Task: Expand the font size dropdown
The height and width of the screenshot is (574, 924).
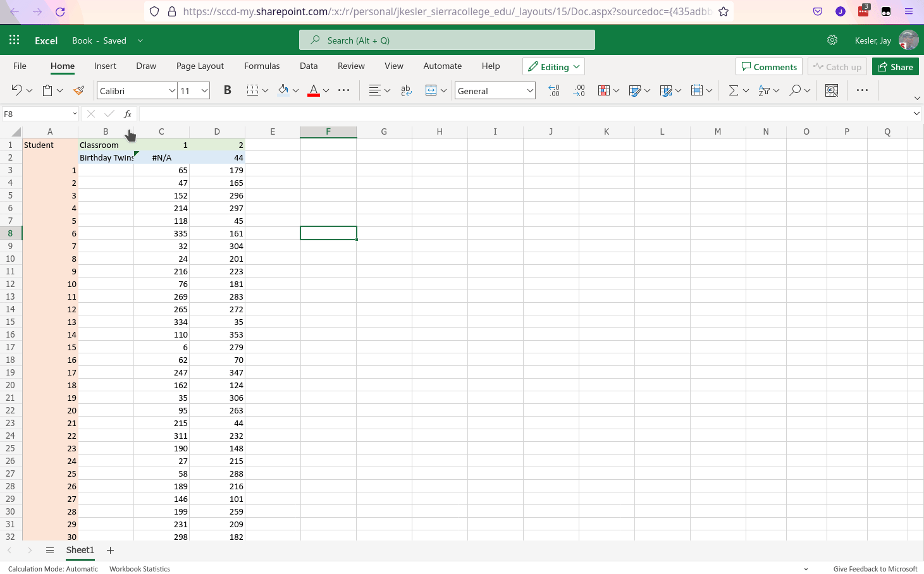Action: pyautogui.click(x=204, y=91)
